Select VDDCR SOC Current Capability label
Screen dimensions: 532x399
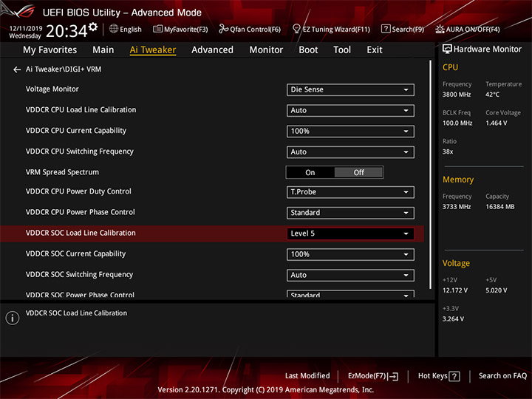tap(75, 253)
